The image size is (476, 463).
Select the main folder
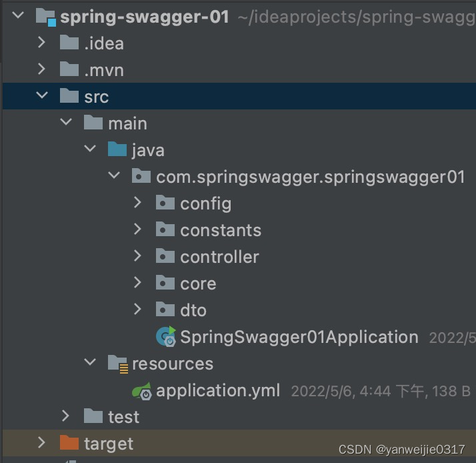point(127,123)
